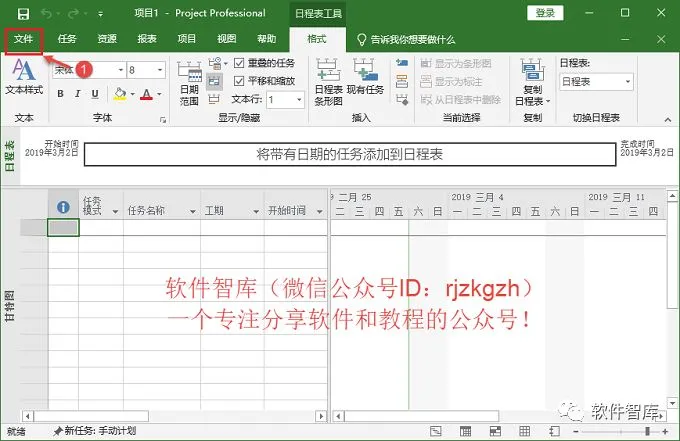Open the font name dropdown

(x=121, y=70)
